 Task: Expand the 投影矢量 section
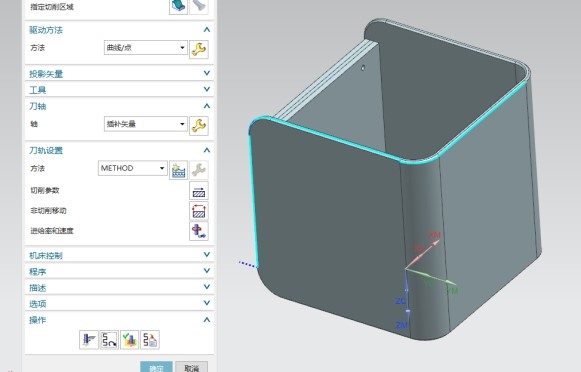tap(207, 73)
